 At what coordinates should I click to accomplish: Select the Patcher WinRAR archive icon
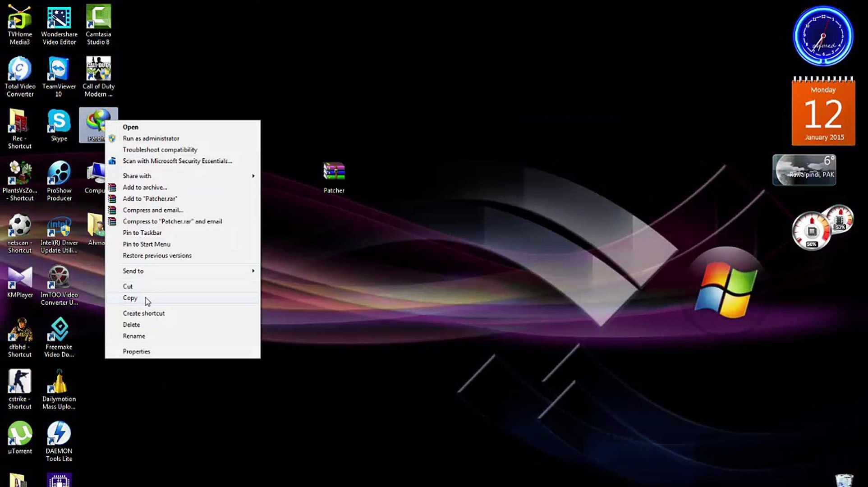pos(334,178)
